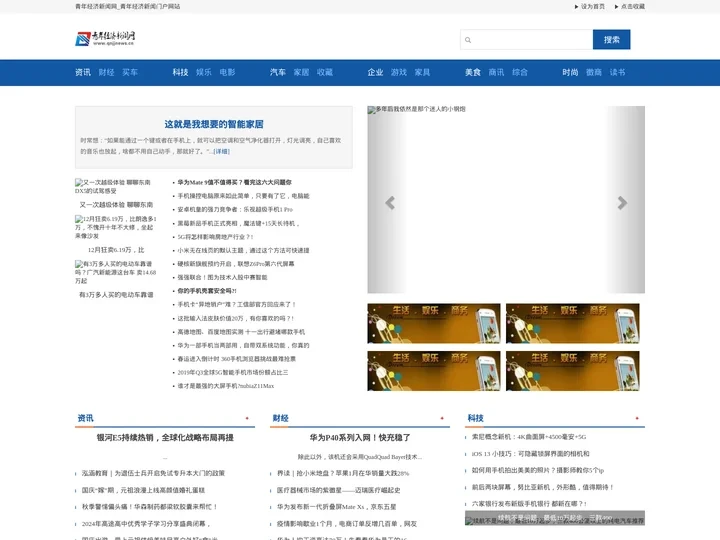Click the caption 有3万多人买的电动车靠谱
The width and height of the screenshot is (720, 540).
116,295
